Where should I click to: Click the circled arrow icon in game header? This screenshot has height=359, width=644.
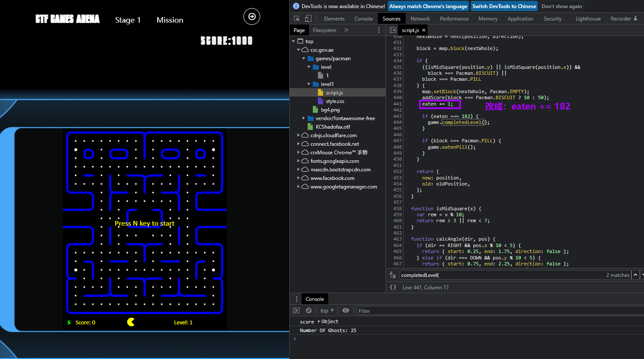[x=252, y=17]
